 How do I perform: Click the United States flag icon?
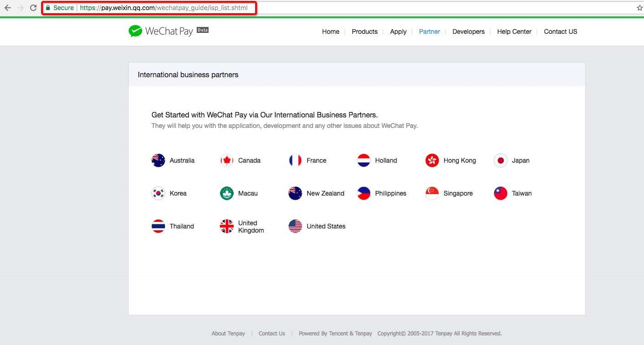click(295, 226)
